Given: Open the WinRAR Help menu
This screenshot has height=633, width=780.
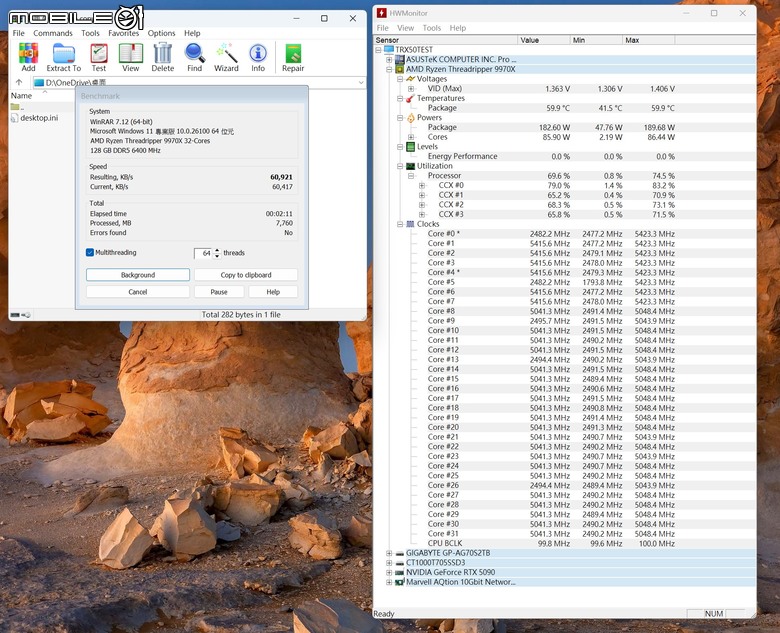Looking at the screenshot, I should [x=192, y=33].
